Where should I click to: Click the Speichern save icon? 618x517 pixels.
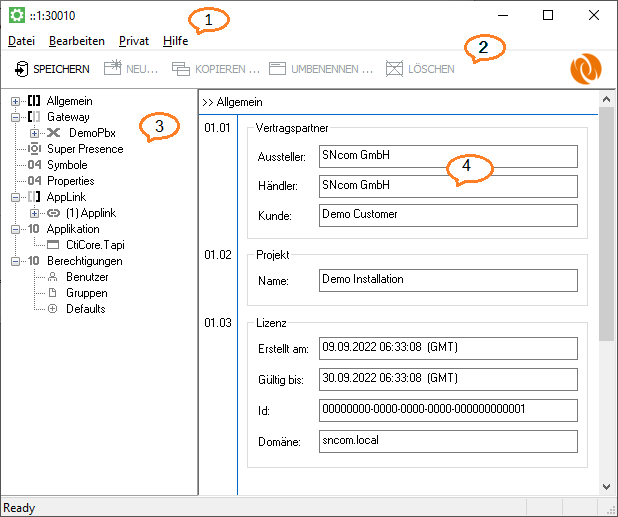tap(21, 69)
